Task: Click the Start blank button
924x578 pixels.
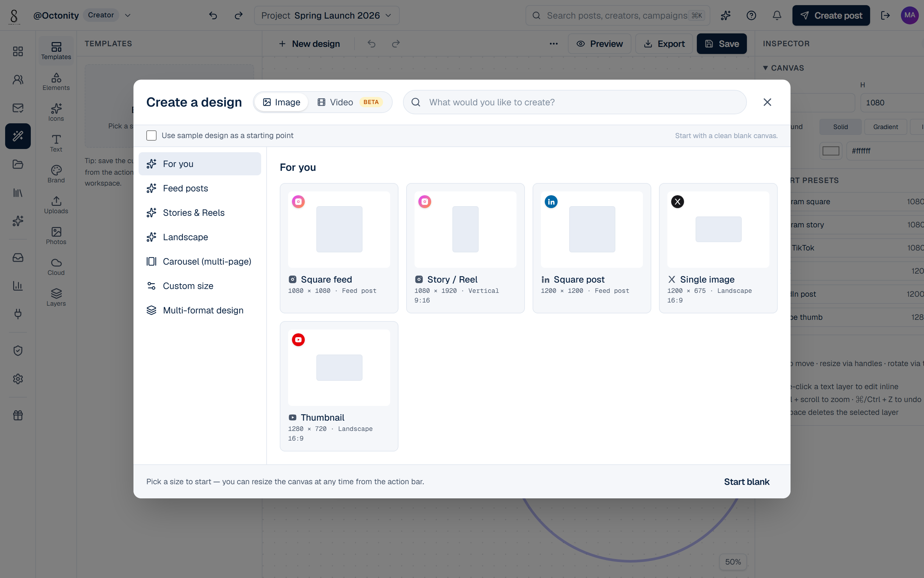Action: click(x=747, y=482)
